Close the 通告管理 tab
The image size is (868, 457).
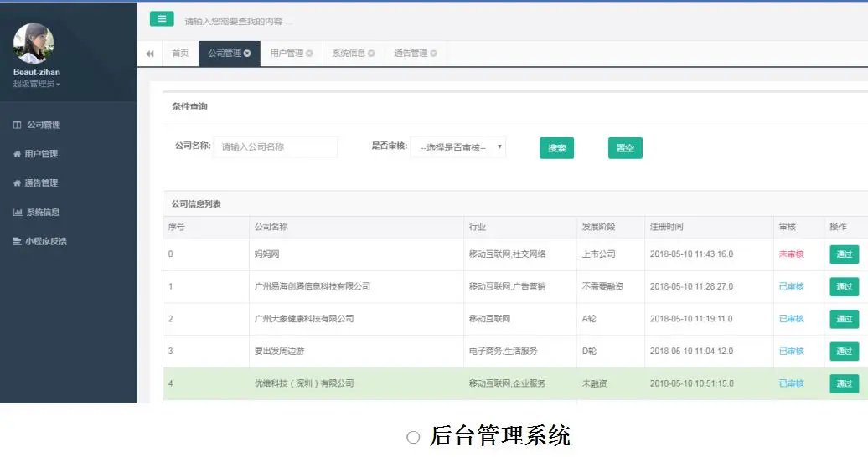[433, 53]
